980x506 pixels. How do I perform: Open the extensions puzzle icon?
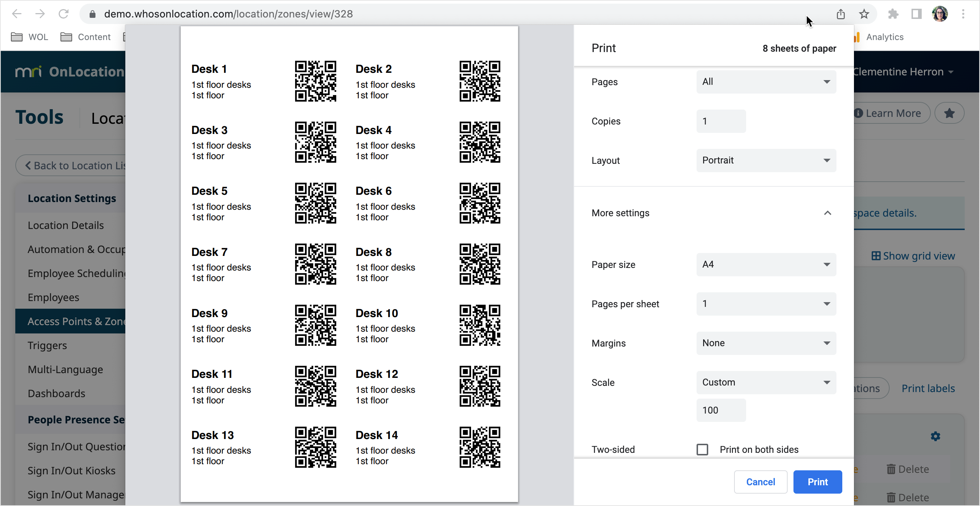click(x=893, y=14)
